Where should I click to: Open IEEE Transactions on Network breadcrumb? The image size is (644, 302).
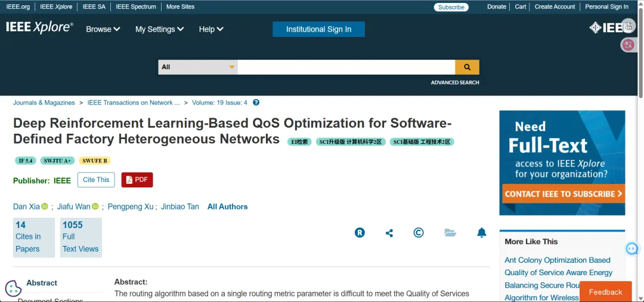(134, 103)
